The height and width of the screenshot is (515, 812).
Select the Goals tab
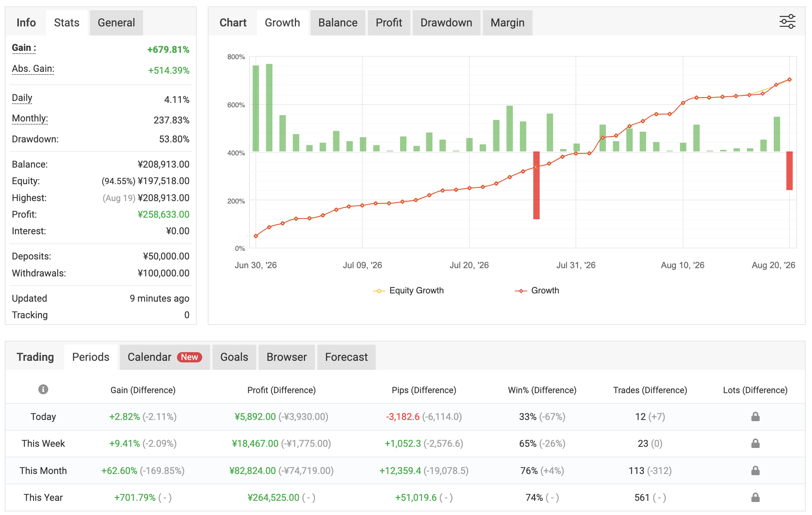coord(234,357)
